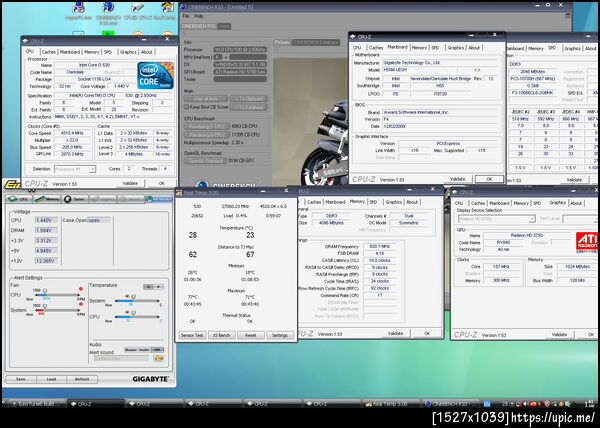Open the CINEBENCH R10 desktop shortcut
This screenshot has height=428, width=600.
point(108,12)
